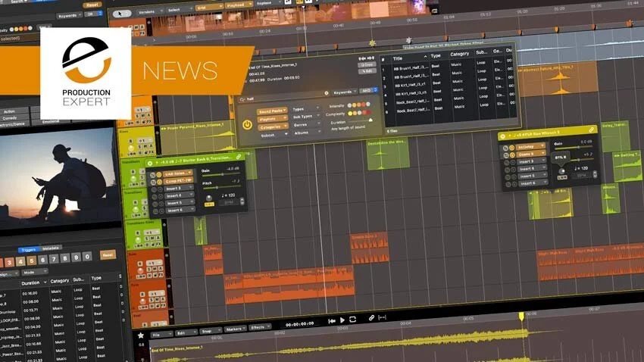Open the Albums filter dropdown
Image resolution: width=644 pixels, height=362 pixels.
tap(307, 133)
